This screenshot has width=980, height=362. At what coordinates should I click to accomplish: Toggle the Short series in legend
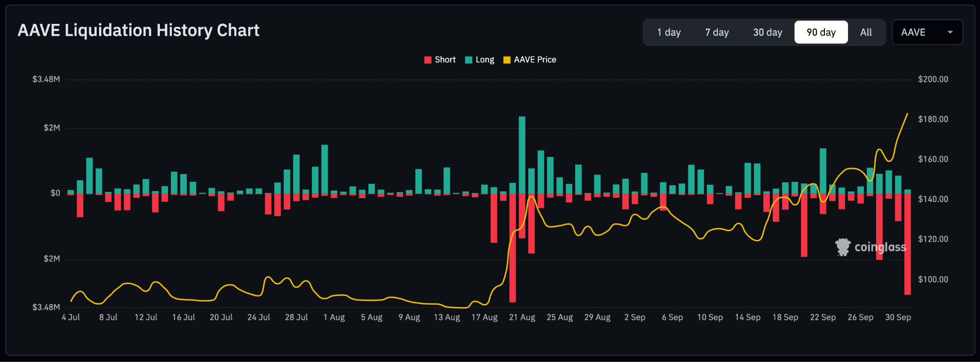click(x=440, y=60)
